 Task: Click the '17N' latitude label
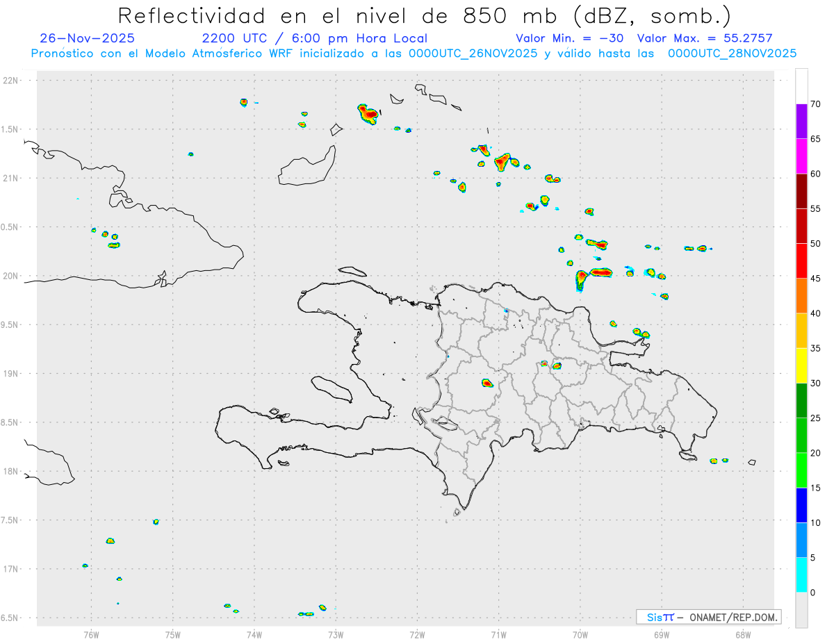click(x=12, y=569)
